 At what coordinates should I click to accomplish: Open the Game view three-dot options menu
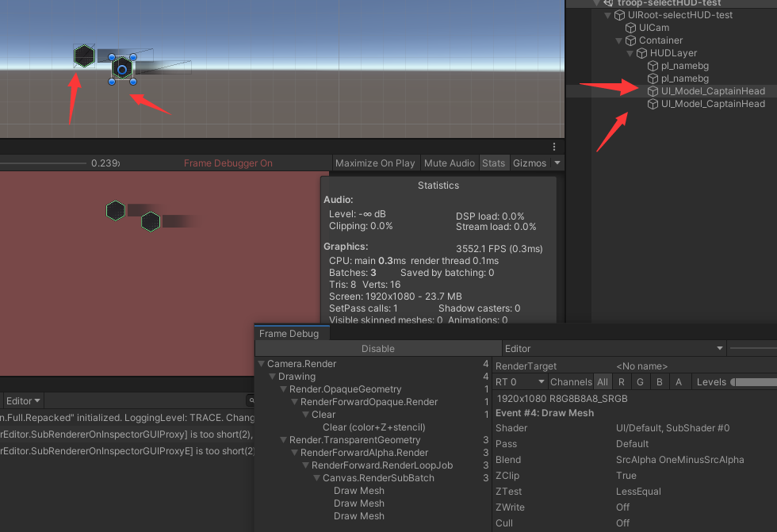point(555,147)
